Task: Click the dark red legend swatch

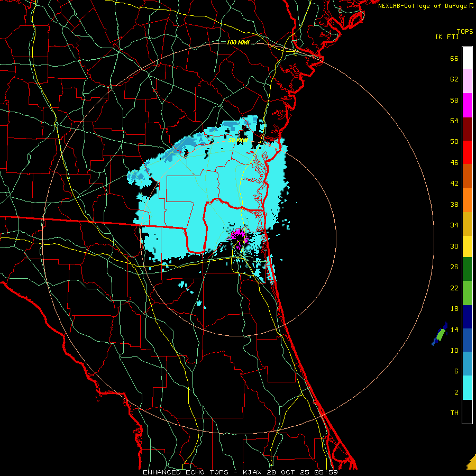Action: 467,129
